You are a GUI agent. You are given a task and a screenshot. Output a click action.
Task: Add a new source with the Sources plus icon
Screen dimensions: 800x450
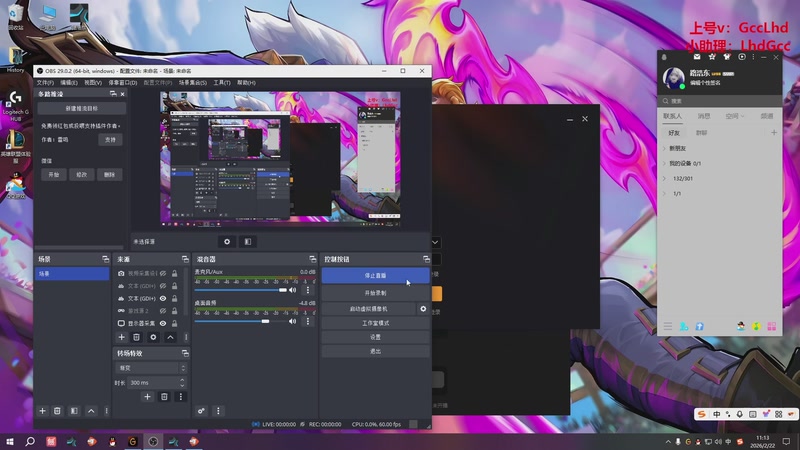click(121, 337)
